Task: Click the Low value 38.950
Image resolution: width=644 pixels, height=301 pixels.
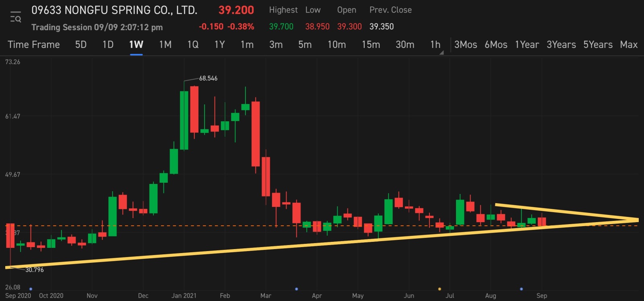Action: (x=317, y=27)
